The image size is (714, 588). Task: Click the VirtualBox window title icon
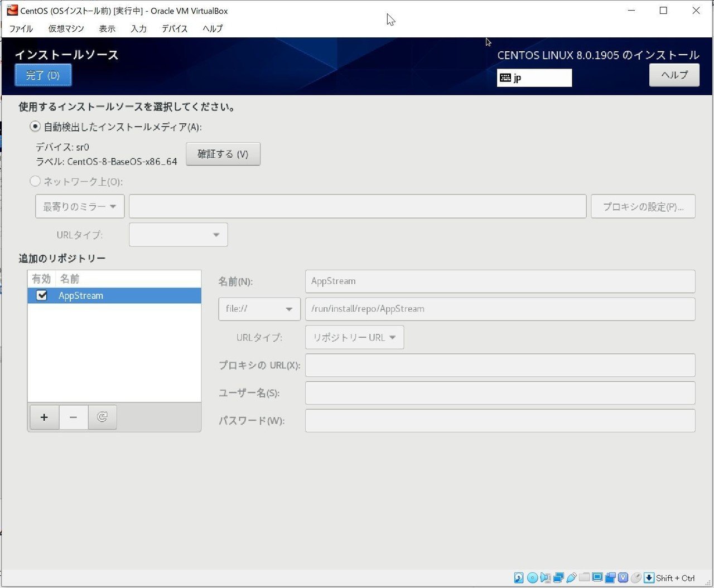(x=12, y=10)
